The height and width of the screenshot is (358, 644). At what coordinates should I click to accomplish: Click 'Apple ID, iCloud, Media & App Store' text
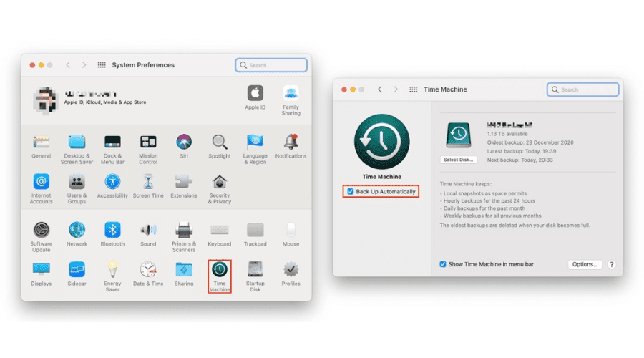click(x=105, y=102)
